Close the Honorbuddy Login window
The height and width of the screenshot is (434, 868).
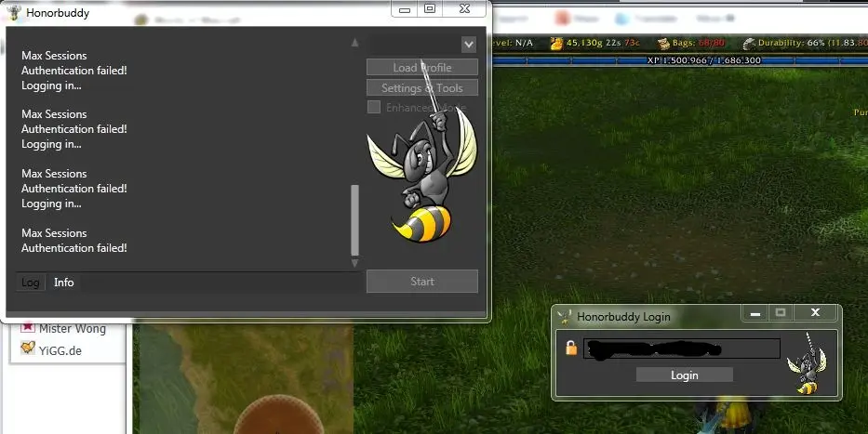click(815, 313)
